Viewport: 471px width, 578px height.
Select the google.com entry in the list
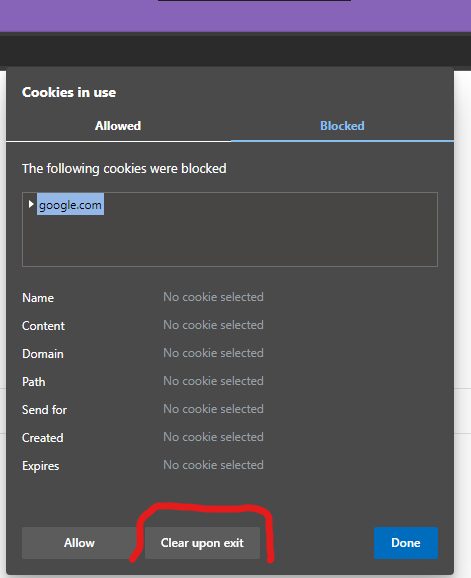click(70, 205)
